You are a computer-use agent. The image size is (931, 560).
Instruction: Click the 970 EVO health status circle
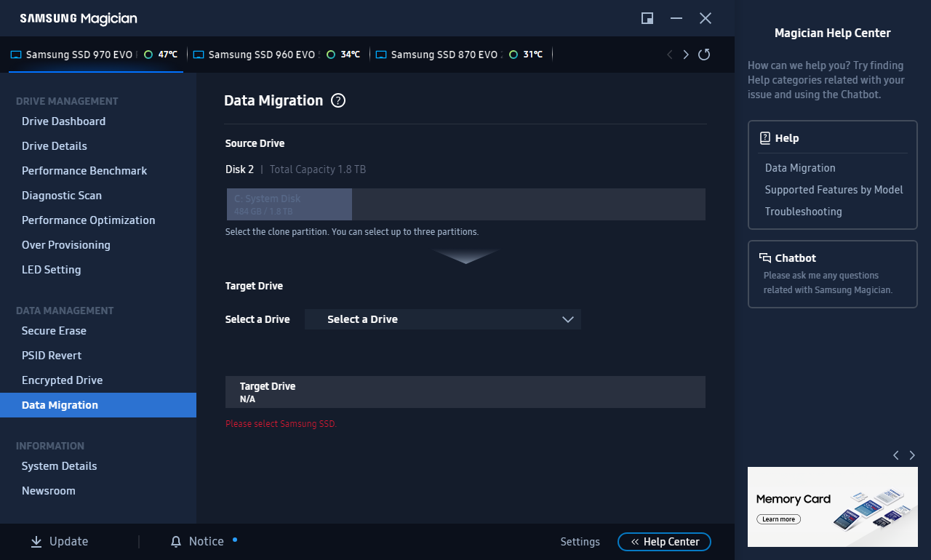pyautogui.click(x=148, y=55)
